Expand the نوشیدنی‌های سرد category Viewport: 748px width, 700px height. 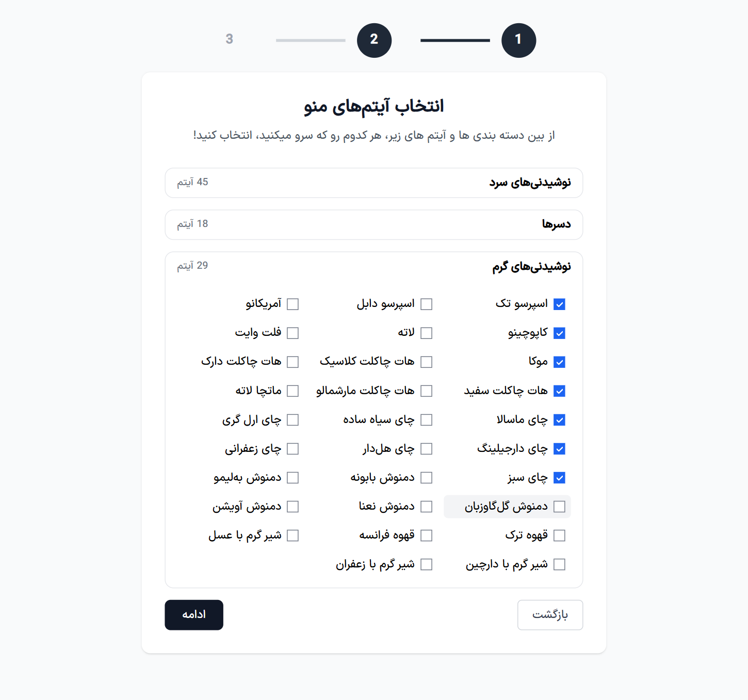(374, 183)
